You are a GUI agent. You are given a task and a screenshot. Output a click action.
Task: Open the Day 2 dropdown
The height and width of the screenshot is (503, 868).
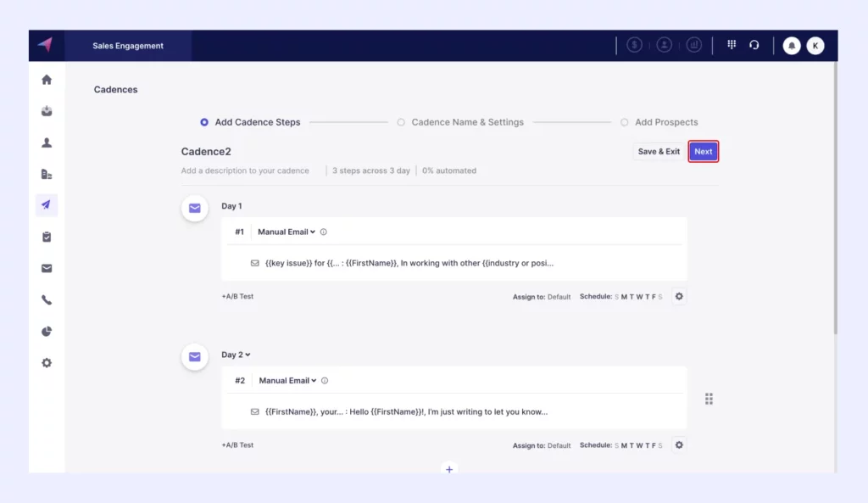click(x=236, y=355)
